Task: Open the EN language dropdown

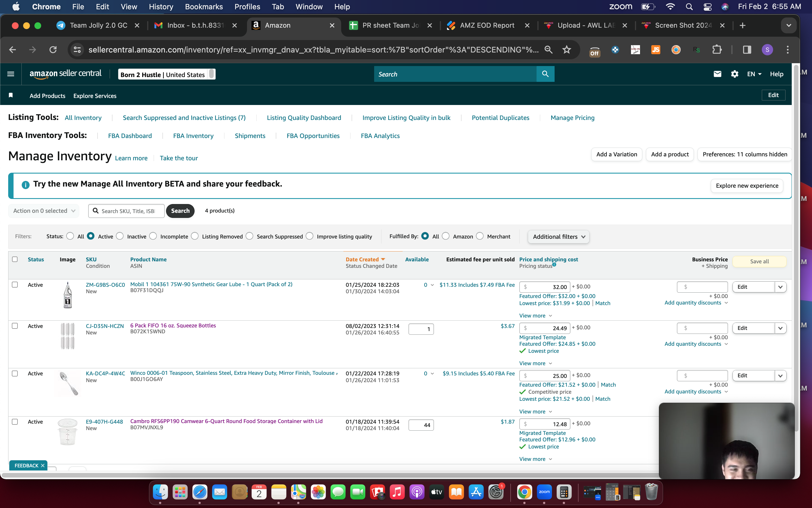Action: [x=754, y=74]
